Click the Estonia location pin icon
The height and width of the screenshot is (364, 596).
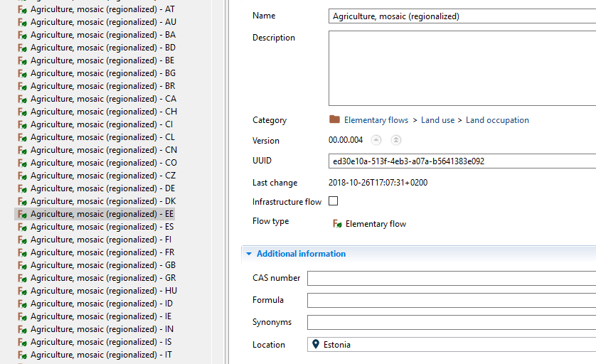click(316, 344)
